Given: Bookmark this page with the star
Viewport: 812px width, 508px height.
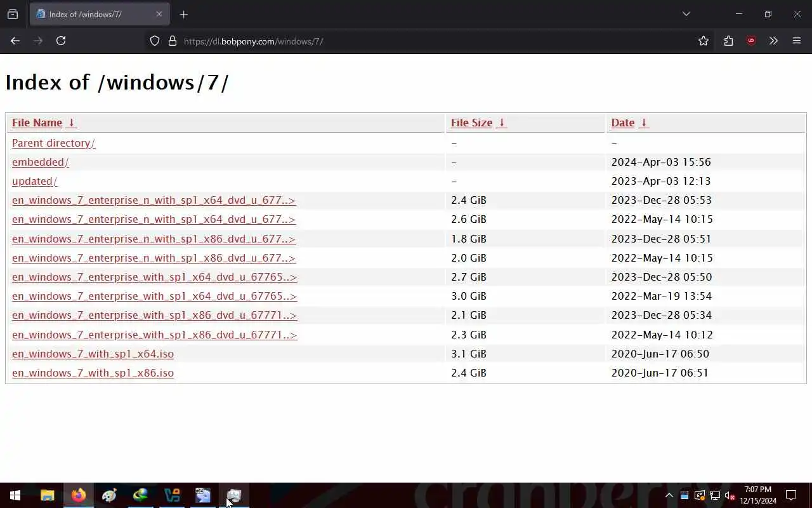Looking at the screenshot, I should (x=704, y=41).
